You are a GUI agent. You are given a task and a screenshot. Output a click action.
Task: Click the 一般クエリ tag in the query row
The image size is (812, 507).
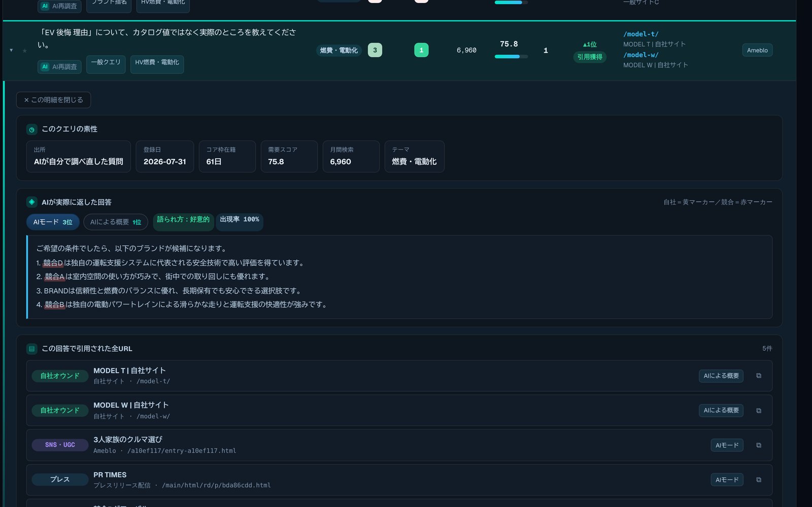(x=106, y=64)
